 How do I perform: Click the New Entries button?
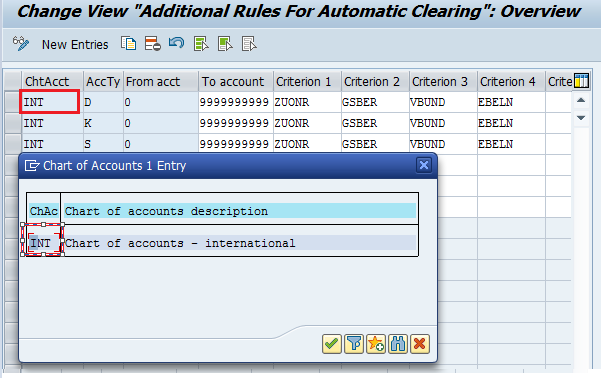pyautogui.click(x=75, y=45)
